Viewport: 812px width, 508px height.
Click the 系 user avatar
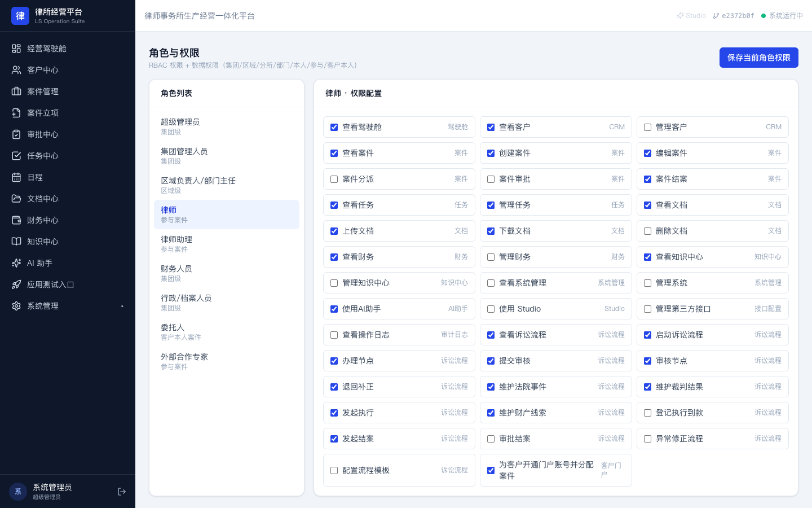click(18, 492)
